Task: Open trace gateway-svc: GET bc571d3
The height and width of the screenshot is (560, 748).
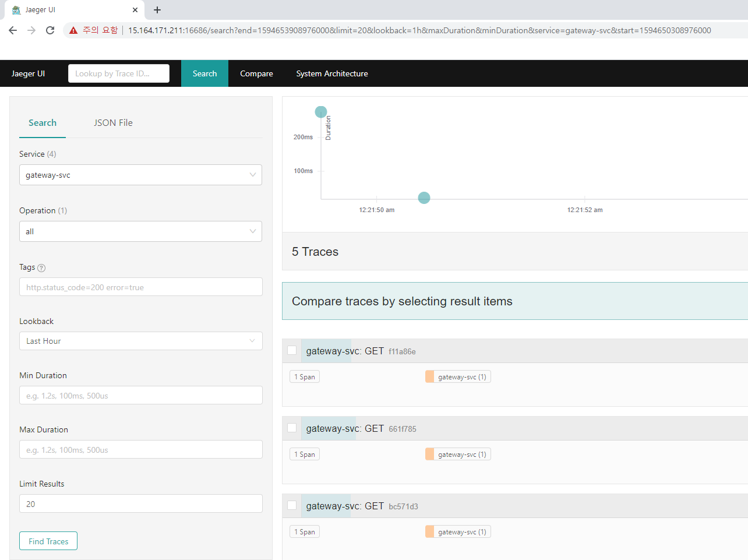Action: (362, 506)
